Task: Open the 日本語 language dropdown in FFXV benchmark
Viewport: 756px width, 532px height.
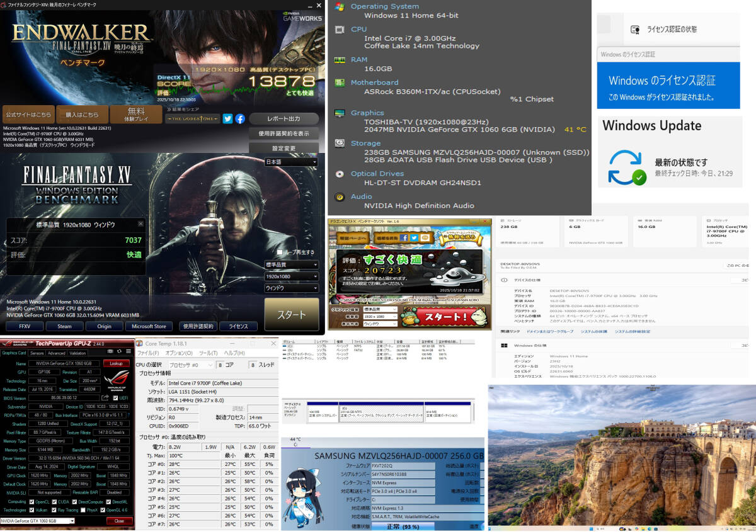Action: 290,162
